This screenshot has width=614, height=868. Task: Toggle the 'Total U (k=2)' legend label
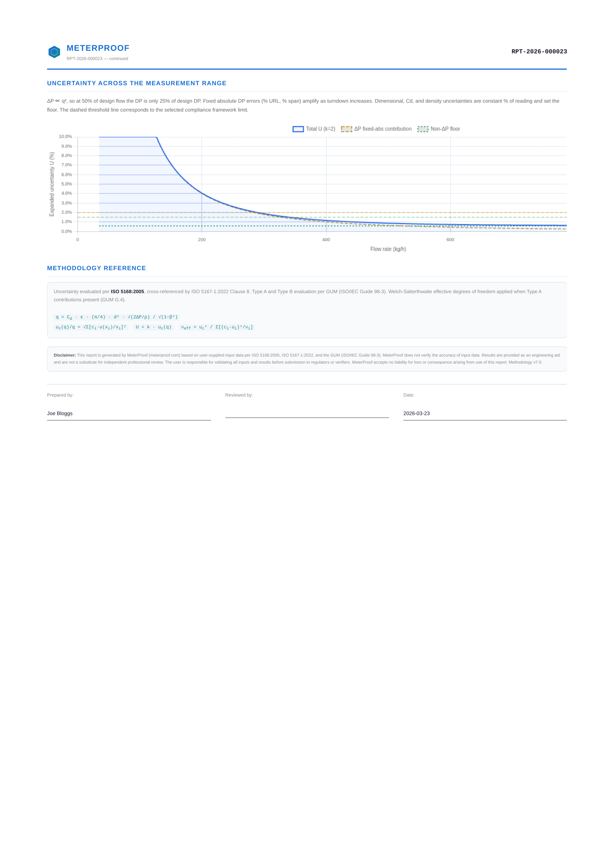(320, 129)
